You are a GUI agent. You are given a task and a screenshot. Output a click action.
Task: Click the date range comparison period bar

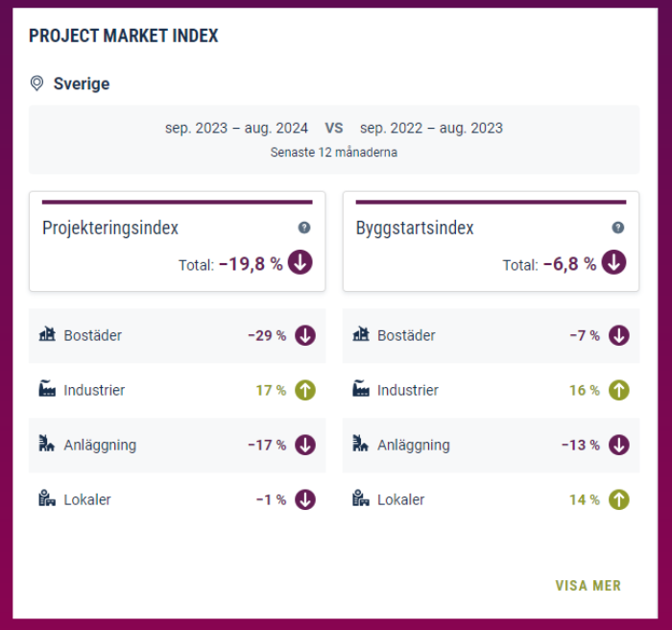click(334, 140)
